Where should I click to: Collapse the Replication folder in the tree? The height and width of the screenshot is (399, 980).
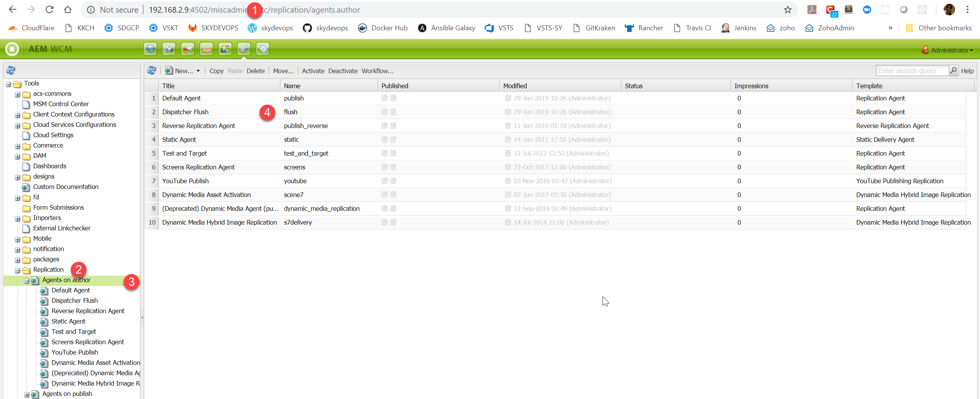[17, 270]
